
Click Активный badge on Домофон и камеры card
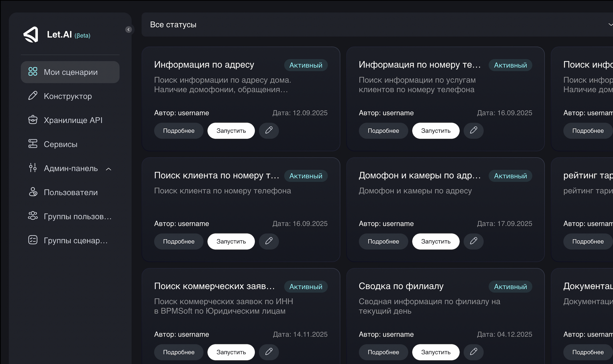(x=510, y=176)
